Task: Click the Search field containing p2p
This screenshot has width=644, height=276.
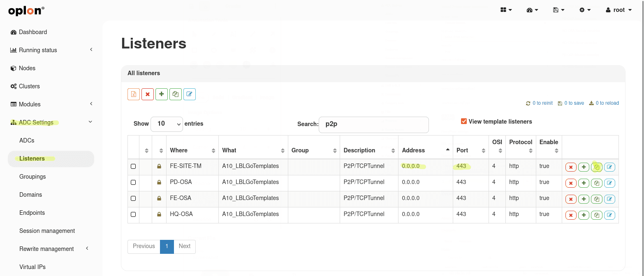Action: (x=373, y=124)
